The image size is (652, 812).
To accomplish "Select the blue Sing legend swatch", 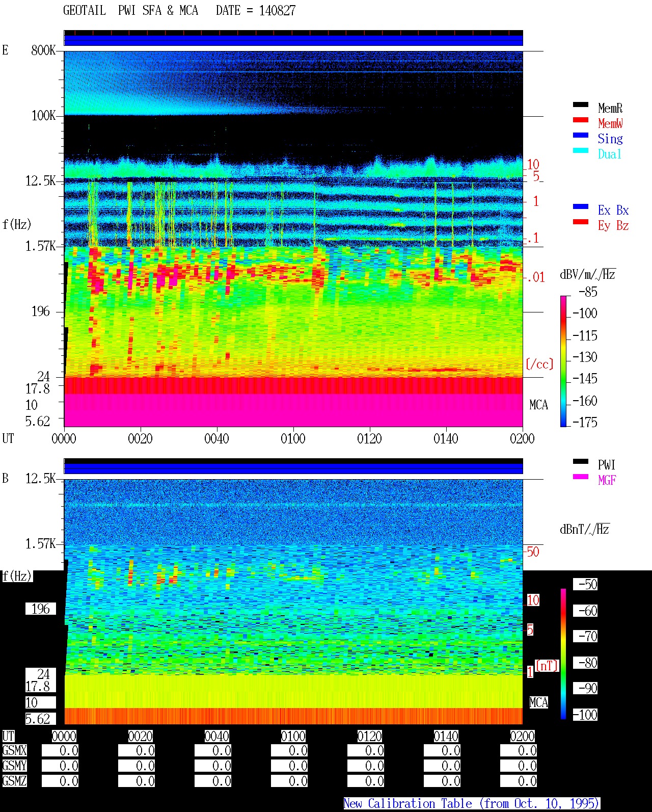I will click(x=581, y=136).
